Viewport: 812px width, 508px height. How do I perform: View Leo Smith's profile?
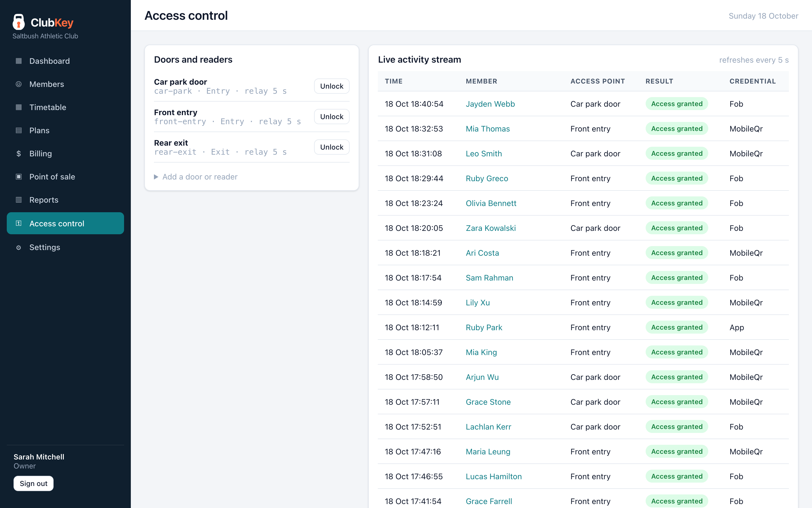[484, 154]
